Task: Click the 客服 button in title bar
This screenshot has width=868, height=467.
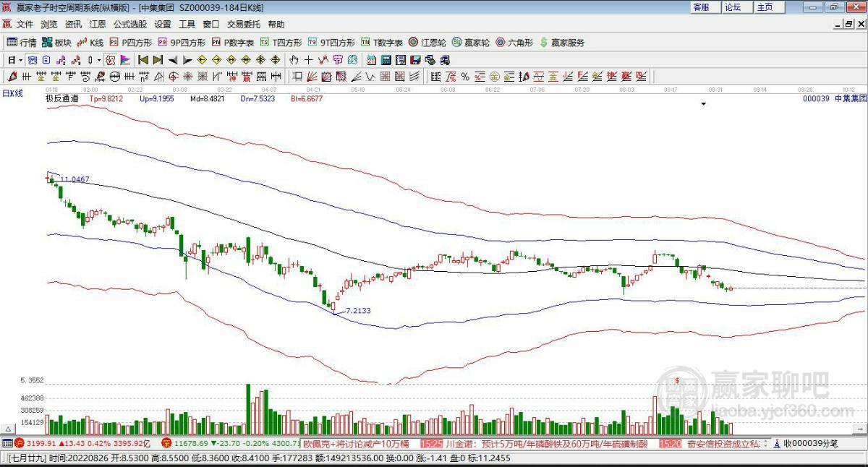Action: click(x=704, y=7)
